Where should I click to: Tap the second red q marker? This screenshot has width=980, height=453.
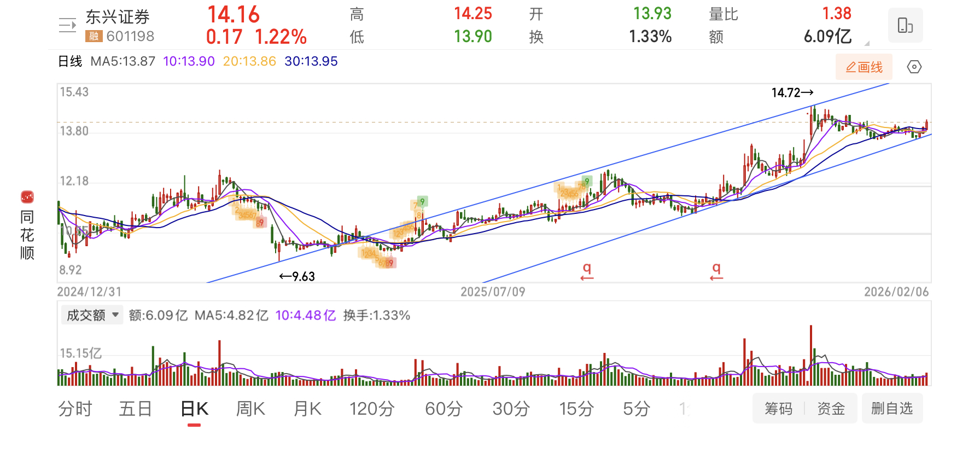click(716, 271)
